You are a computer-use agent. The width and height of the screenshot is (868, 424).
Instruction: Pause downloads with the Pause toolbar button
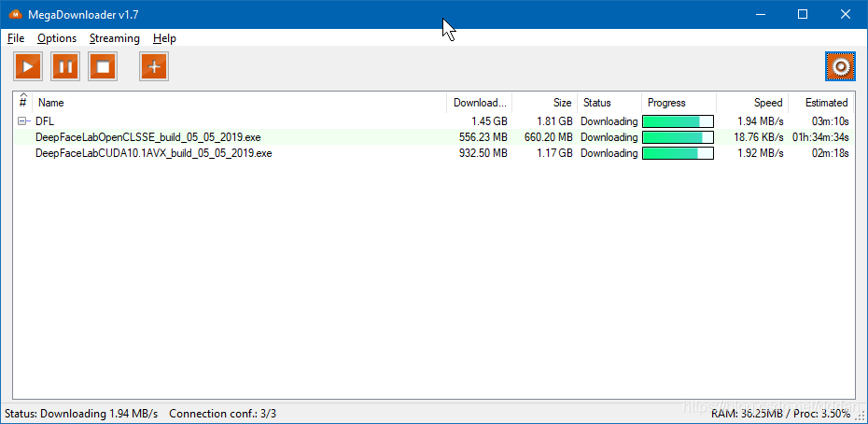(65, 66)
